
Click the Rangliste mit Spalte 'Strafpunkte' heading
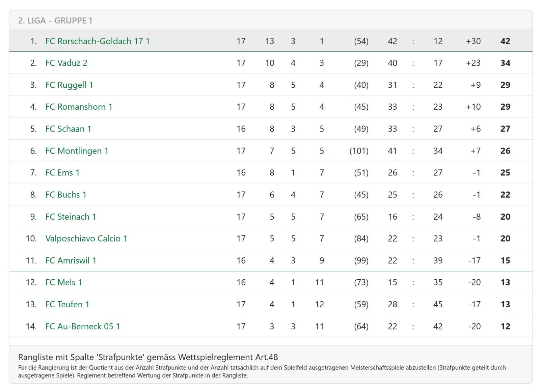[x=148, y=357]
